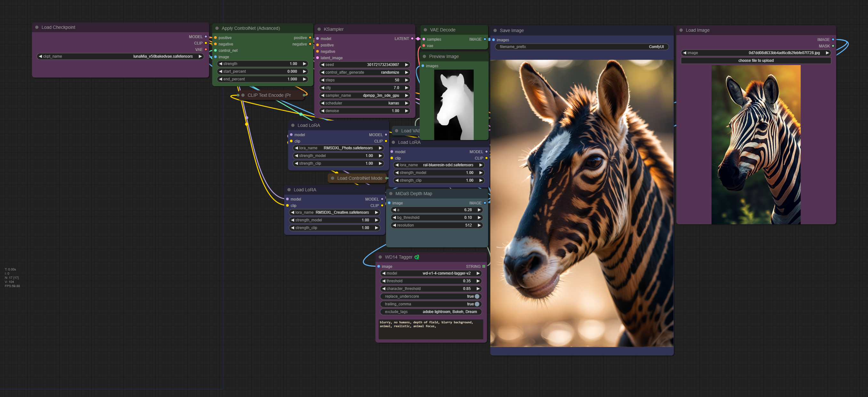Toggle the trailing_comma switch off
Screen dimensions: 868x397
pyautogui.click(x=477, y=304)
